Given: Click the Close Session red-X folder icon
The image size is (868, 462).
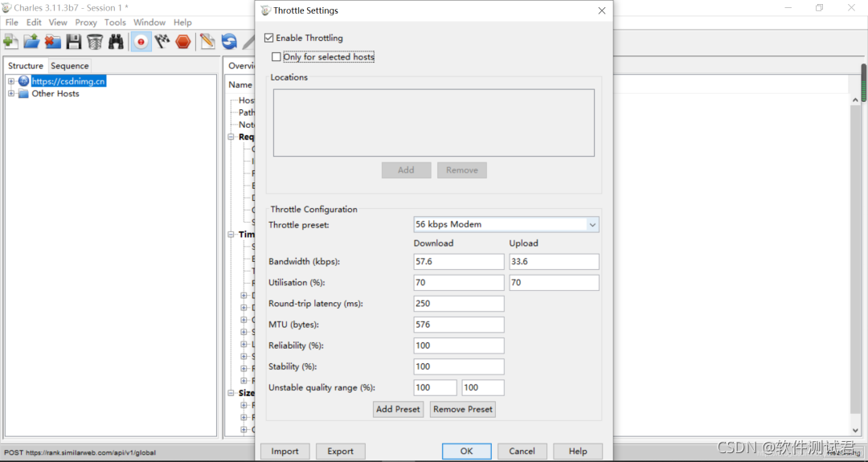Looking at the screenshot, I should pos(52,42).
